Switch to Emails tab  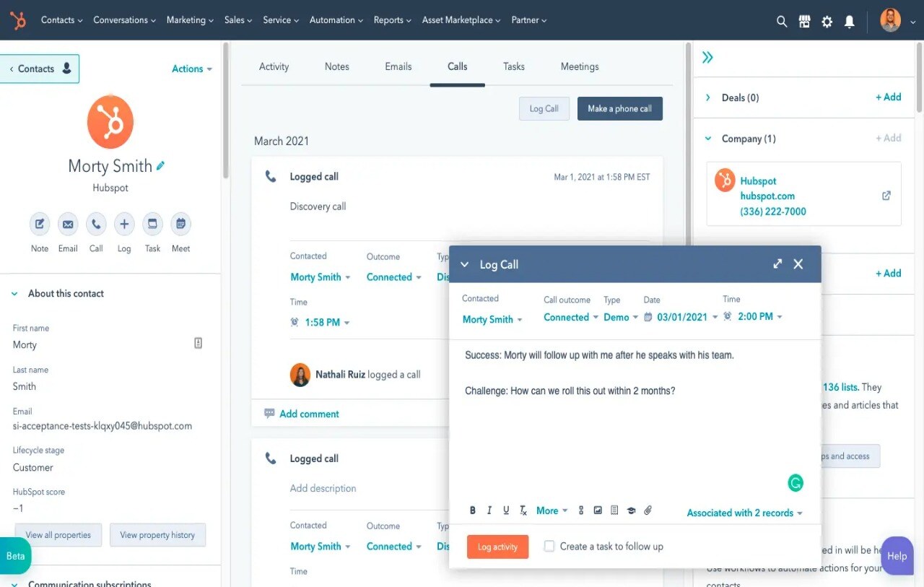[x=398, y=66]
